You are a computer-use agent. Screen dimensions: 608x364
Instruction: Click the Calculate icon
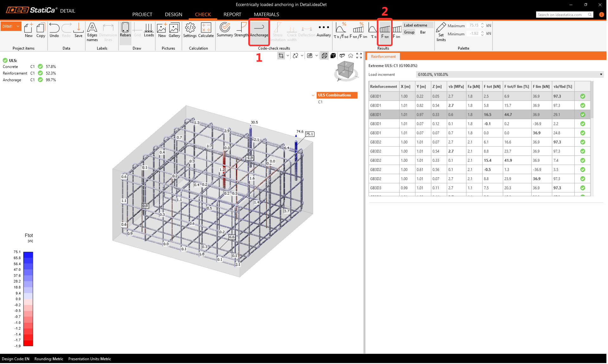(x=206, y=30)
